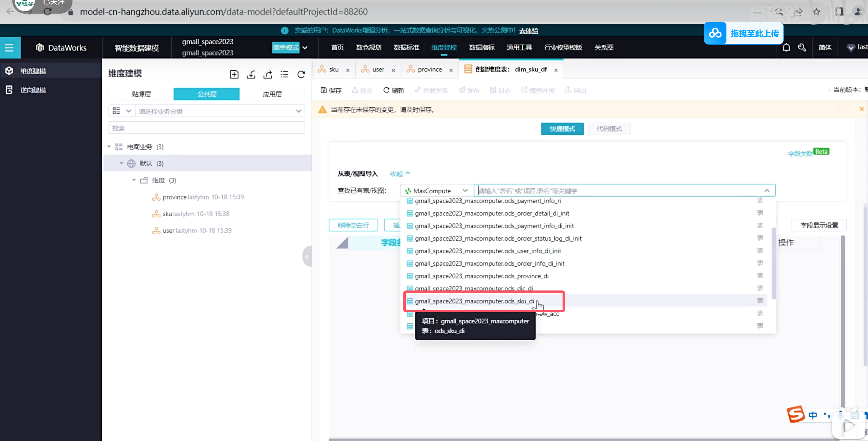This screenshot has width=868, height=441.
Task: Refresh the 维度建模 tree panel
Action: (x=301, y=74)
